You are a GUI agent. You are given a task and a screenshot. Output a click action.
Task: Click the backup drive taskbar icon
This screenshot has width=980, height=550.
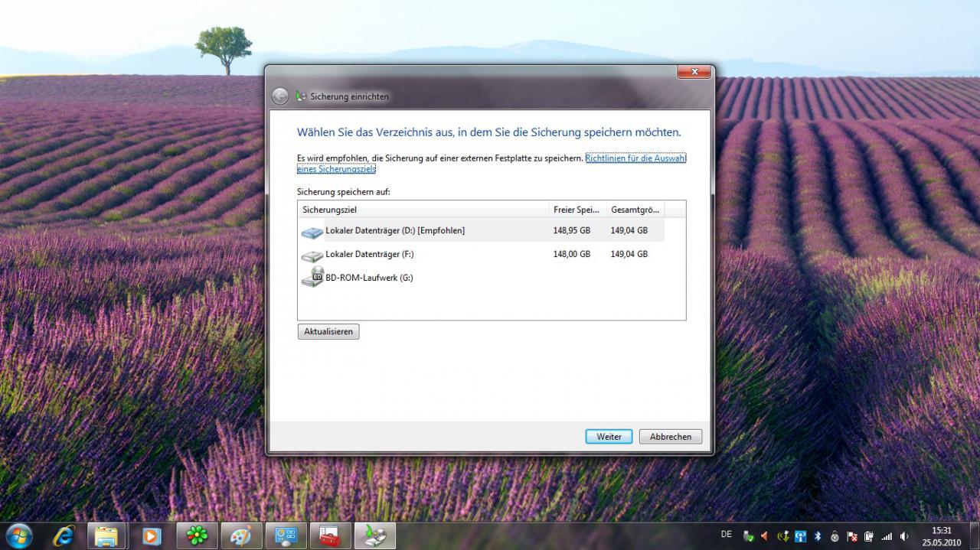point(376,536)
